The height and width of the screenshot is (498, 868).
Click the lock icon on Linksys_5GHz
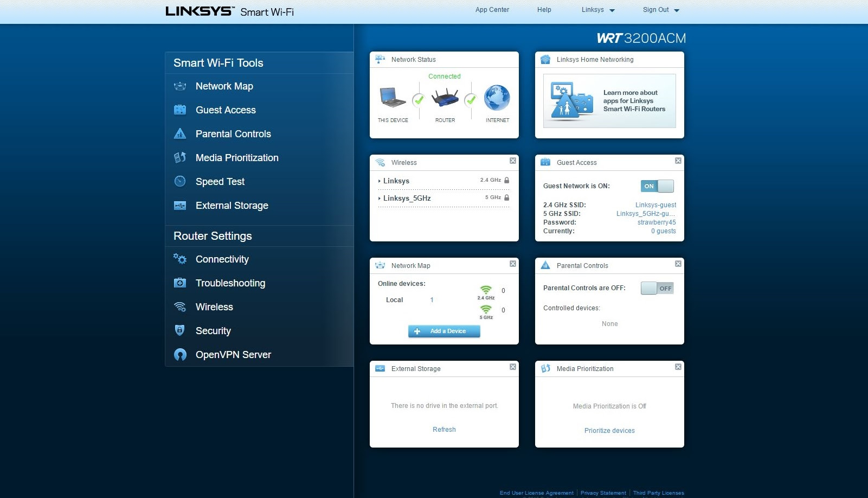click(x=506, y=197)
